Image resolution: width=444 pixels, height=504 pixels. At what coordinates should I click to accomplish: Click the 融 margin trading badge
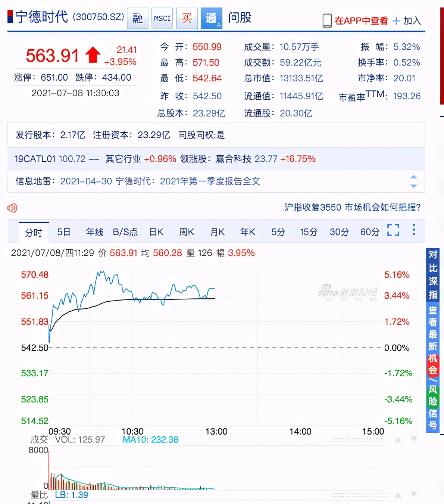[137, 18]
